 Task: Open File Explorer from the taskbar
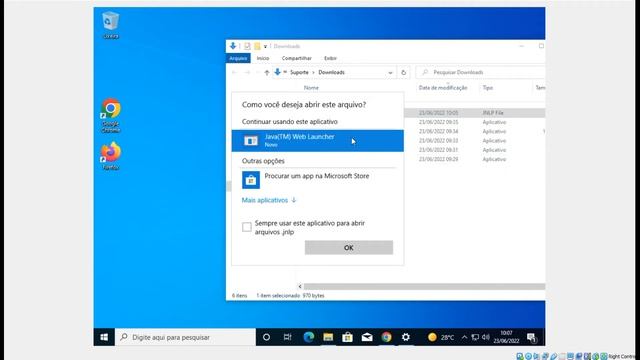(x=328, y=337)
